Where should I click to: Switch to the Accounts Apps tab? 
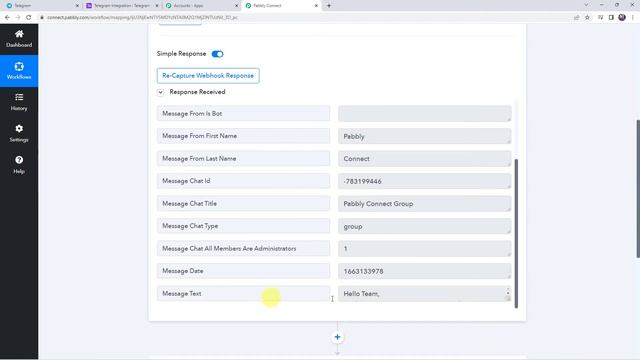pyautogui.click(x=202, y=6)
